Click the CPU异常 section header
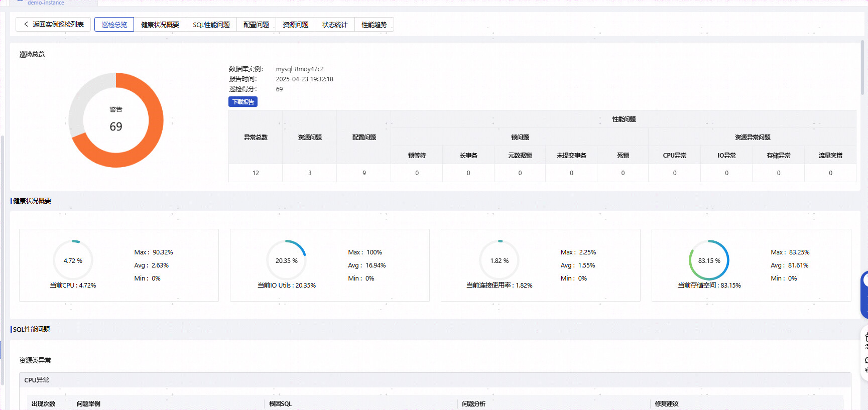Image resolution: width=868 pixels, height=410 pixels. [37, 380]
